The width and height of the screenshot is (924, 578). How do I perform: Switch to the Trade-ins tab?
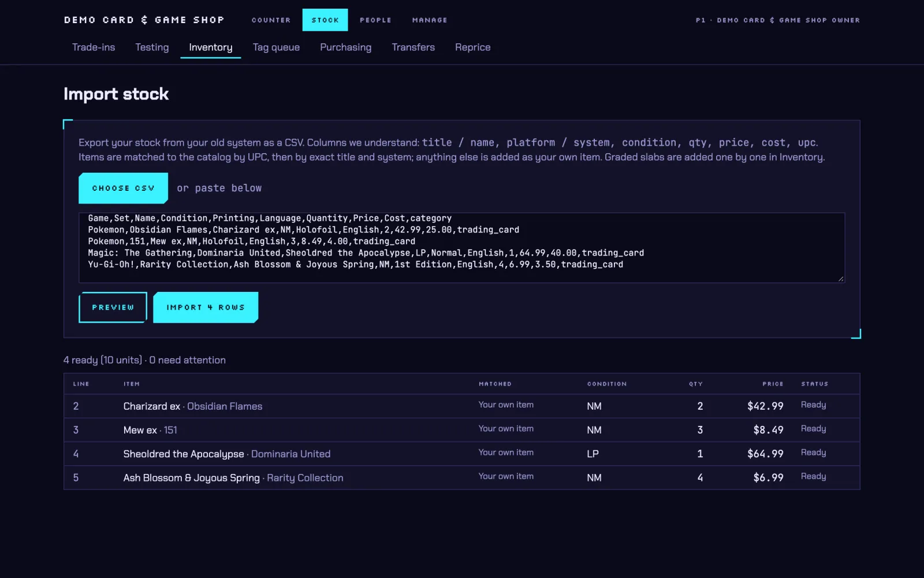pos(94,47)
